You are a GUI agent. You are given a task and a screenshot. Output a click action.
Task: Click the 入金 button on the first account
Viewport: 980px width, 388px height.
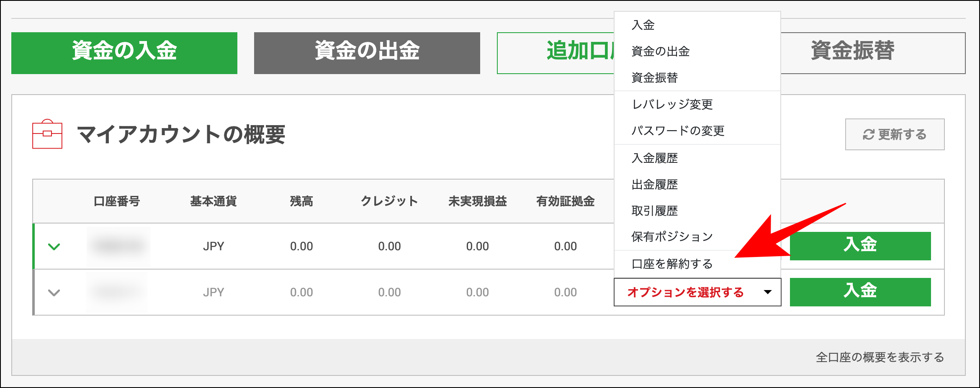click(x=860, y=246)
